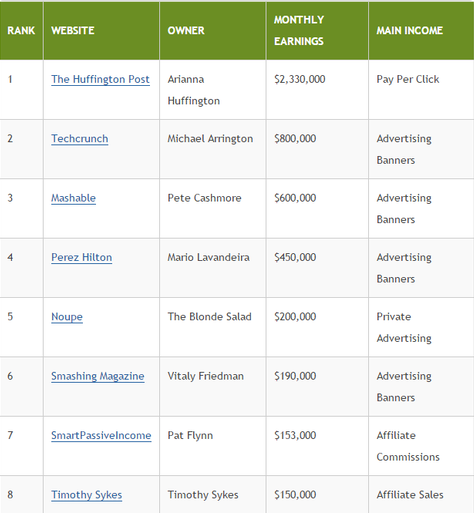The width and height of the screenshot is (474, 513).
Task: Follow the Noupe website link
Action: pos(67,317)
